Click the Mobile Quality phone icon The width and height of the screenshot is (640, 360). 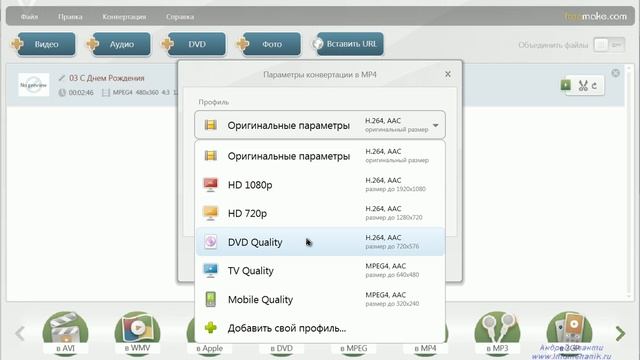(x=211, y=299)
